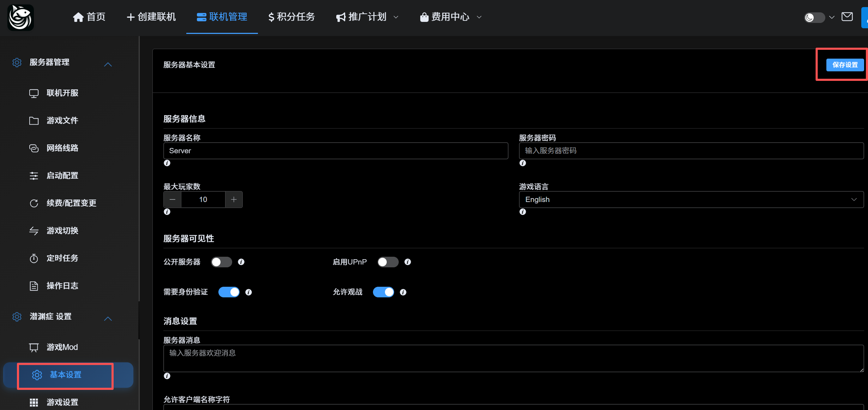The height and width of the screenshot is (410, 868).
Task: Click the fish logo icon
Action: [x=20, y=17]
